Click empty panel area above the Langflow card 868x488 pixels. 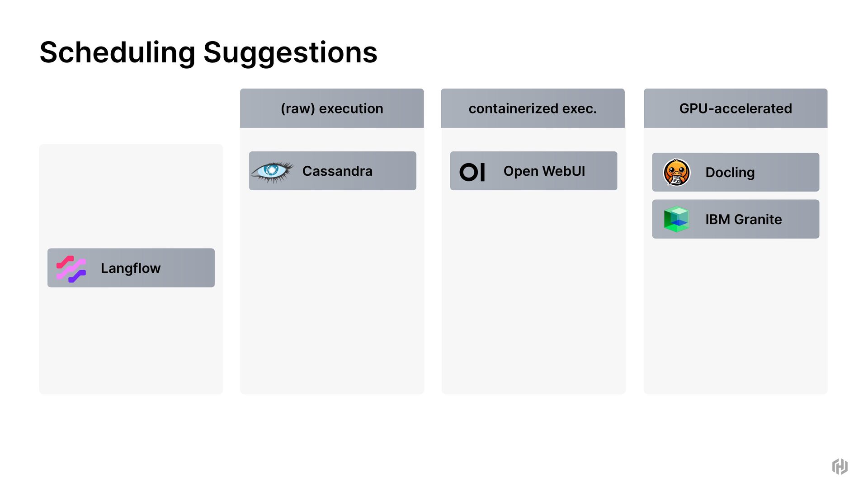(131, 194)
